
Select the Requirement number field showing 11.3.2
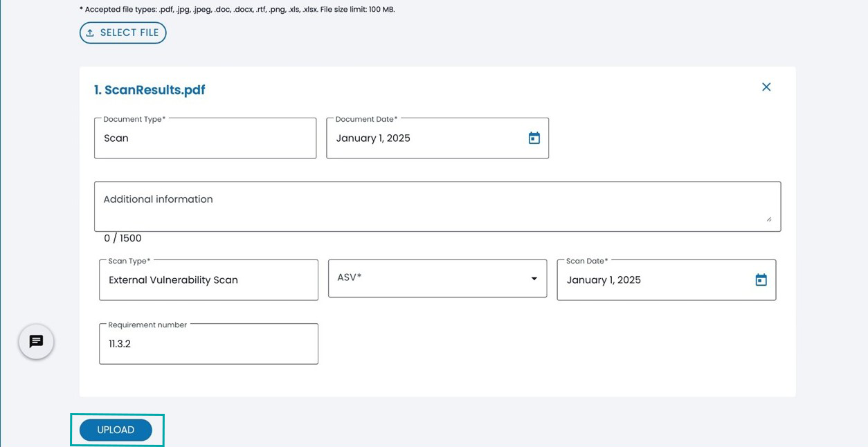[x=208, y=344]
